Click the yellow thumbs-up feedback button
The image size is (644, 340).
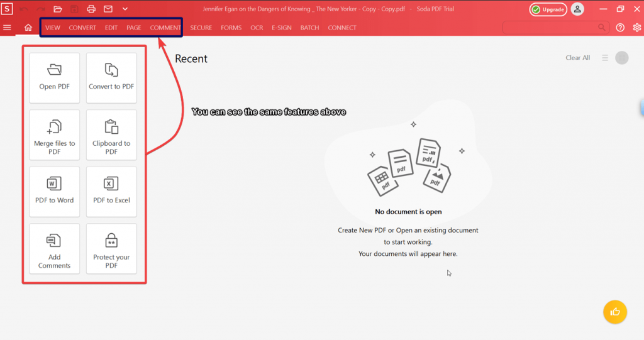[615, 312]
